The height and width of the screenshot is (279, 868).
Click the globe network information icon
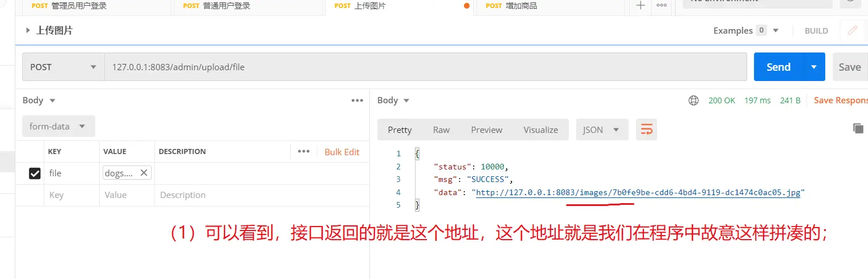[694, 100]
